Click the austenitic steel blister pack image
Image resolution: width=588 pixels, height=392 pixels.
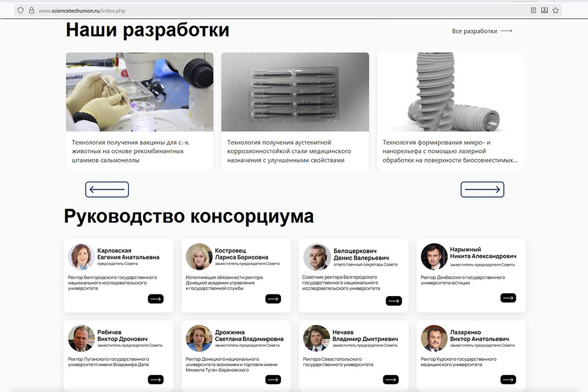[x=295, y=92]
